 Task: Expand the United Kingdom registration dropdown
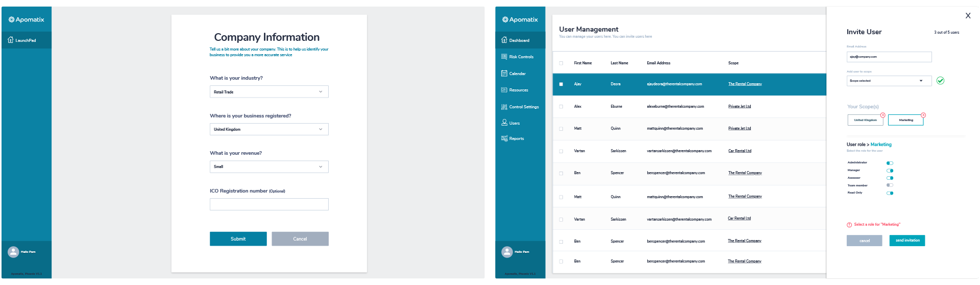269,129
